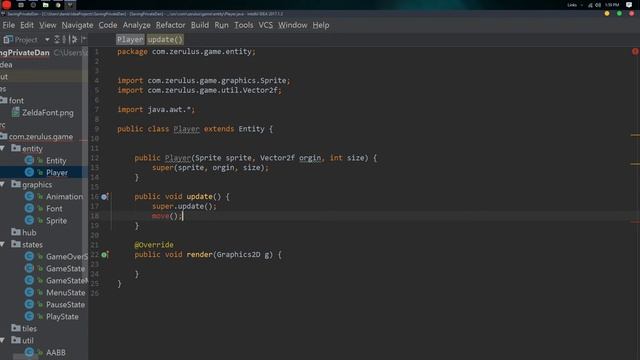Open the Entity class

point(56,161)
